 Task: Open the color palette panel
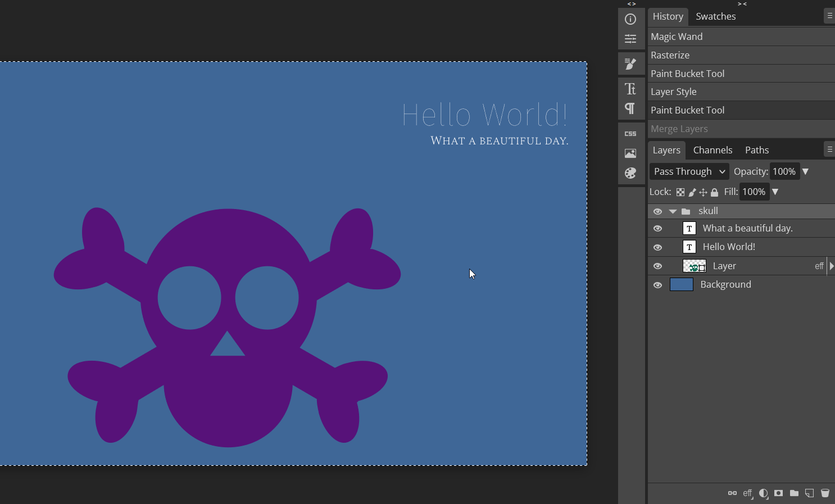631,173
